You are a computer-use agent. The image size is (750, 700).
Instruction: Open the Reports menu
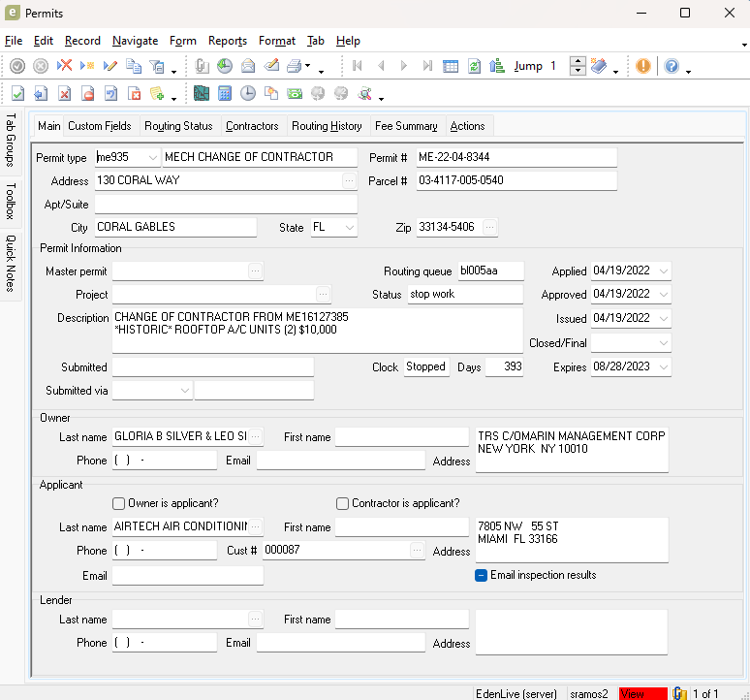228,41
